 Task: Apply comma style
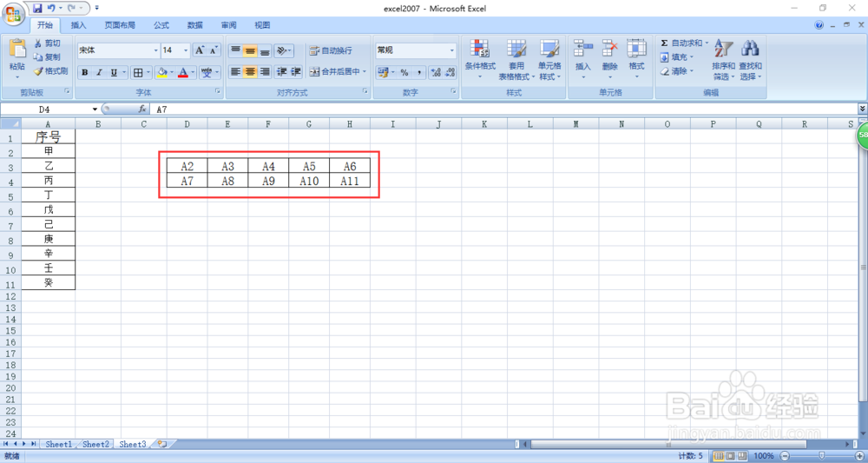tap(419, 73)
